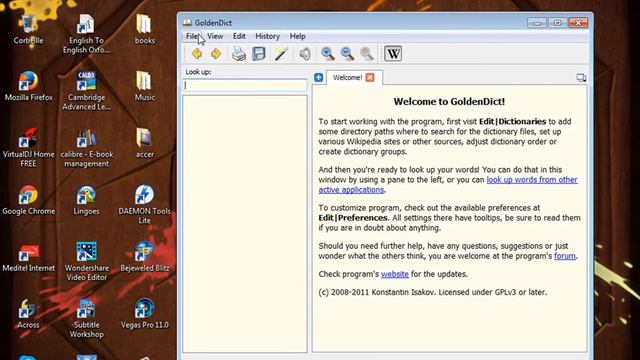The height and width of the screenshot is (360, 640).
Task: Open the View menu
Action: tap(215, 36)
